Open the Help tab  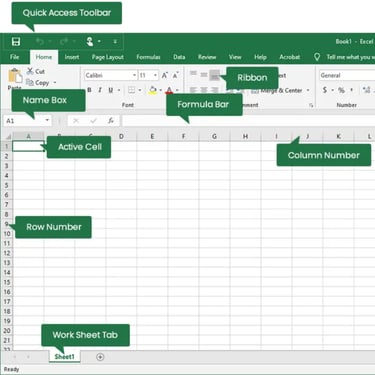(260, 57)
